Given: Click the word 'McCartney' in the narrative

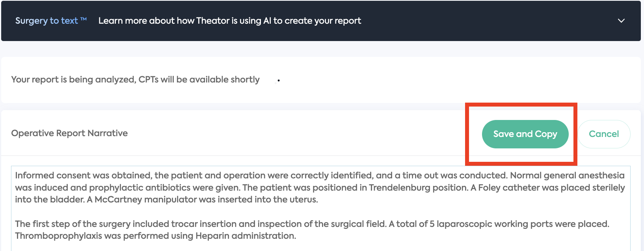Looking at the screenshot, I should 118,199.
